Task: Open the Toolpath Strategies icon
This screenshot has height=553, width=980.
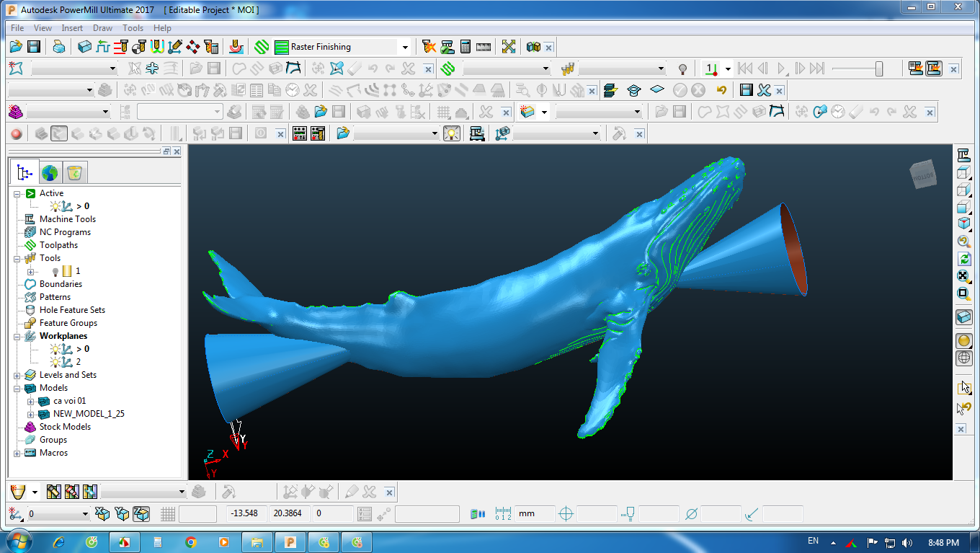Action: (262, 47)
